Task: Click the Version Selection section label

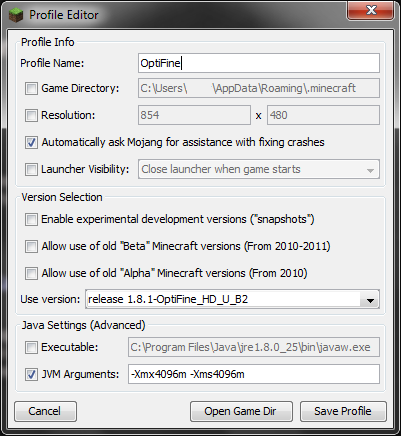Action: tap(62, 197)
